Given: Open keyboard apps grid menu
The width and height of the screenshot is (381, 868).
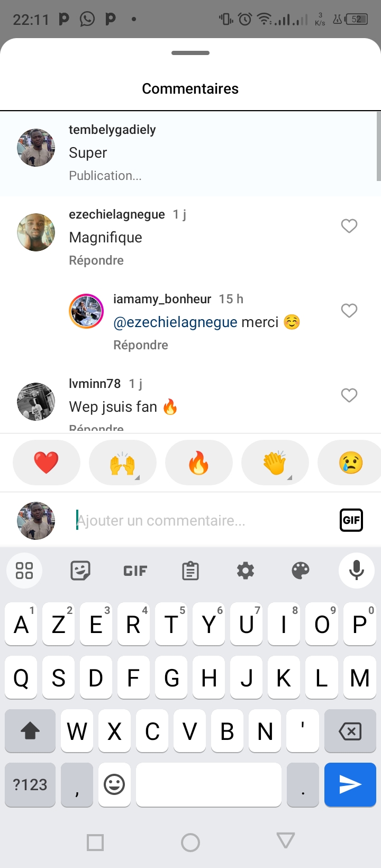Looking at the screenshot, I should click(24, 571).
